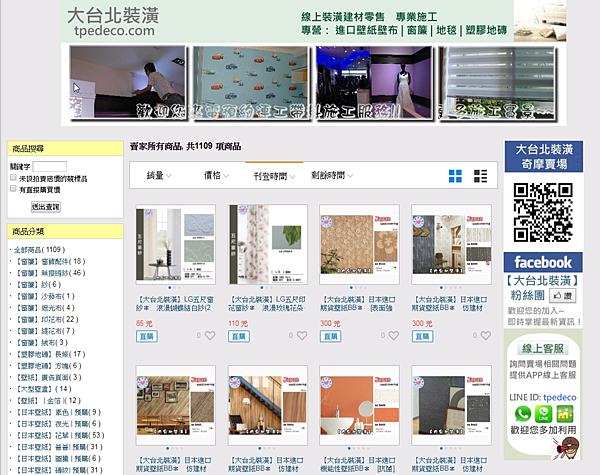Click the facebook banner logo

point(543,262)
